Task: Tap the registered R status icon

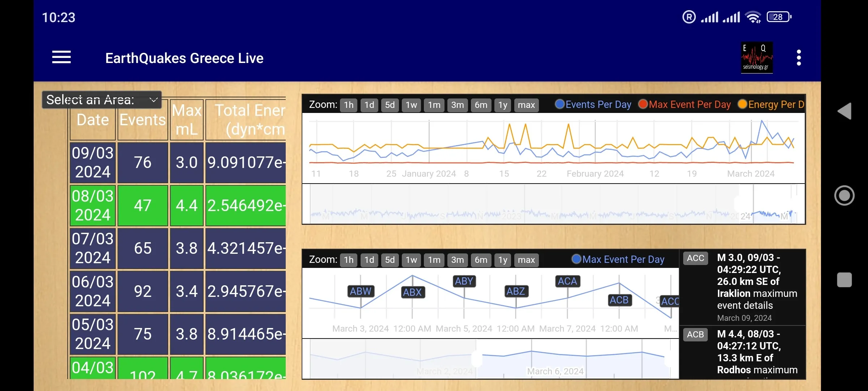Action: [x=689, y=17]
